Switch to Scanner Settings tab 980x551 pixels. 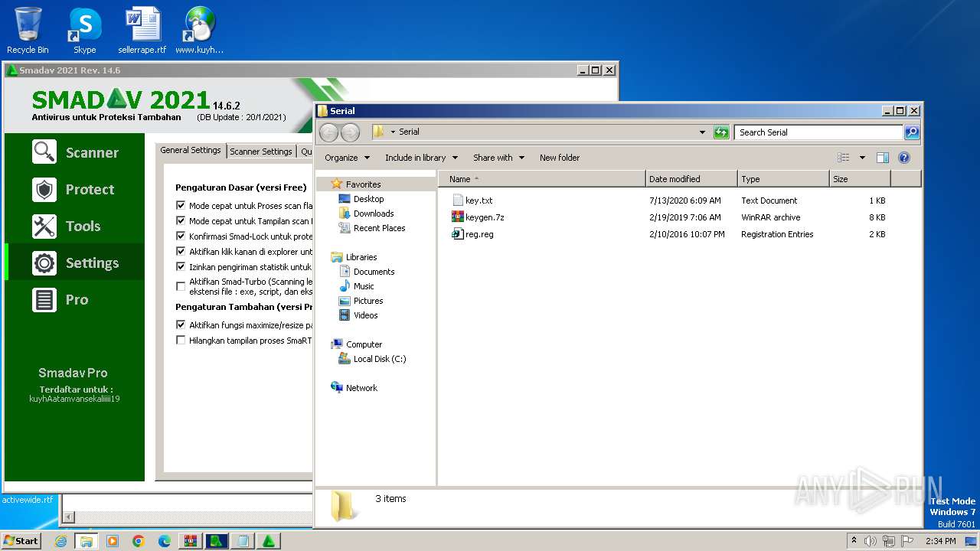pyautogui.click(x=261, y=152)
